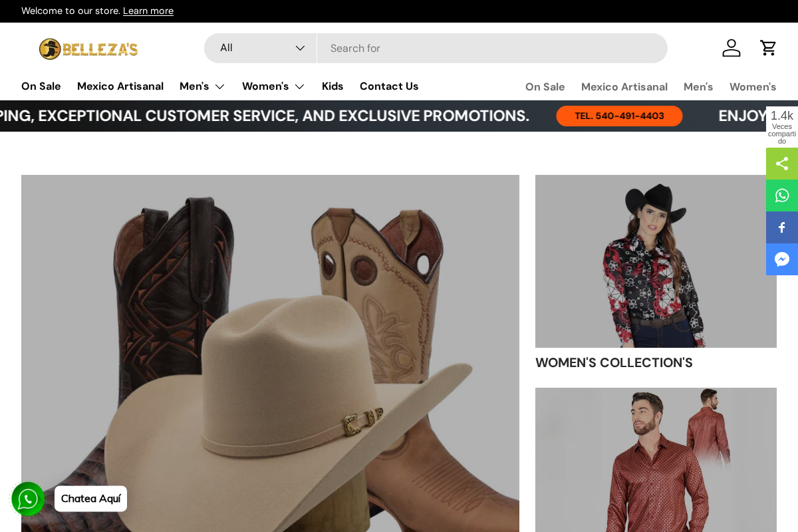Screen dimensions: 798x532
Task: Share the page on Facebook
Action: 782,227
